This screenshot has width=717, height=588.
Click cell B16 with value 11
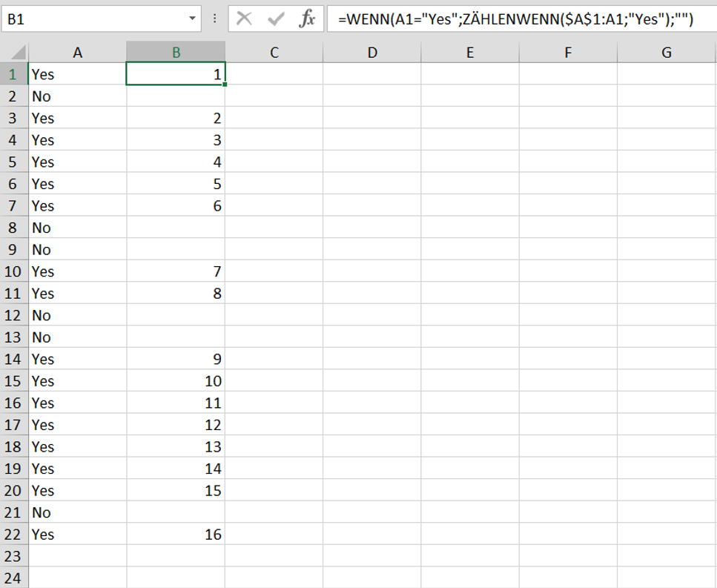(x=176, y=403)
